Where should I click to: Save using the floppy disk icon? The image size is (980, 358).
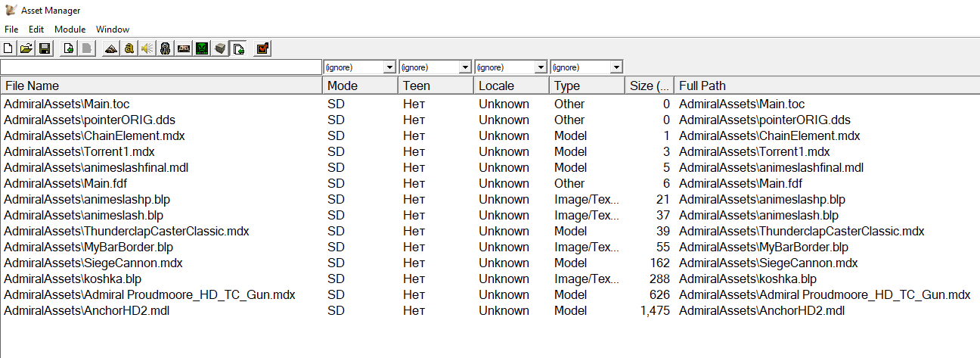coord(45,49)
